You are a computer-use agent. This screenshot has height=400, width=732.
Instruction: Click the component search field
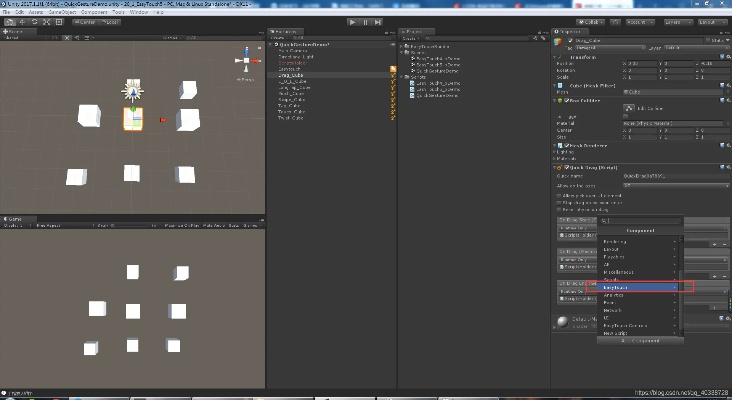(640, 220)
